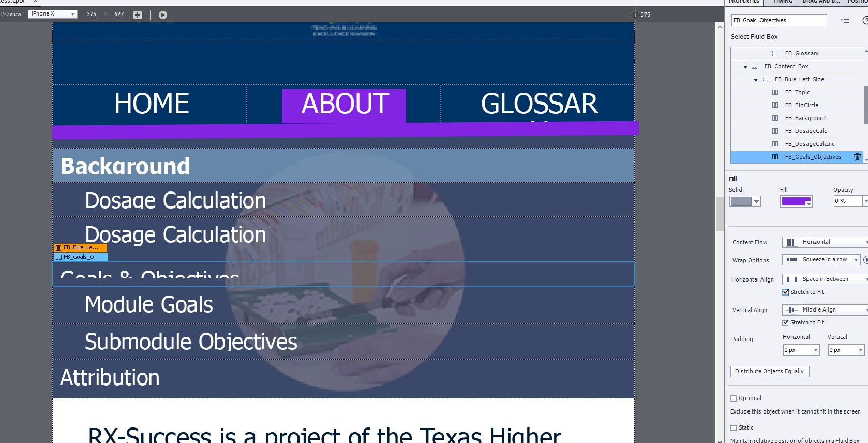Select the Attribution item on stage
Screen dimensions: 868x443
(x=110, y=377)
